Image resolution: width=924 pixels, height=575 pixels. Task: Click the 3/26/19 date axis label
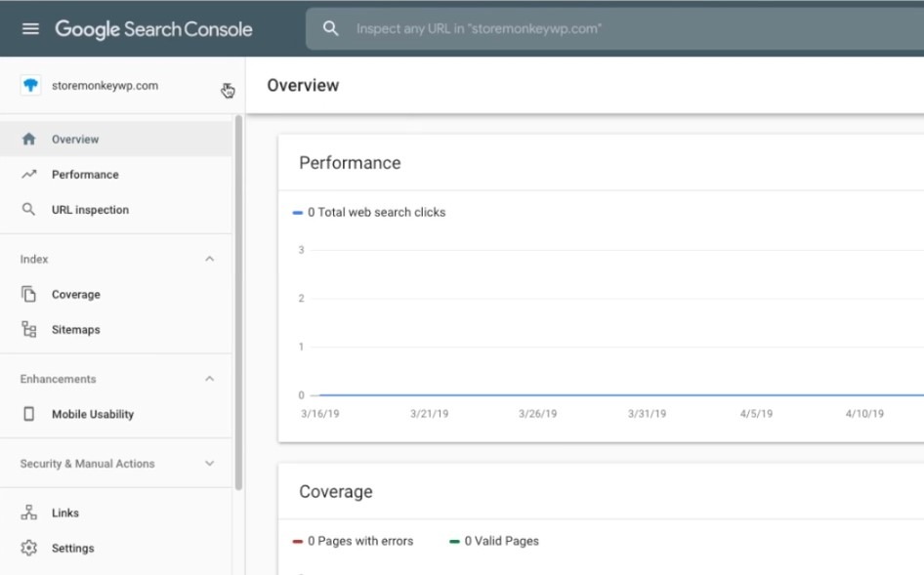click(x=537, y=414)
